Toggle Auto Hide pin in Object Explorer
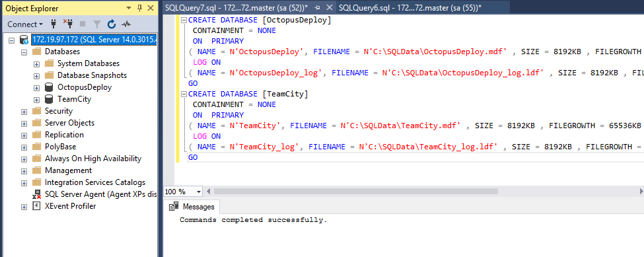Image resolution: width=644 pixels, height=257 pixels. point(139,8)
